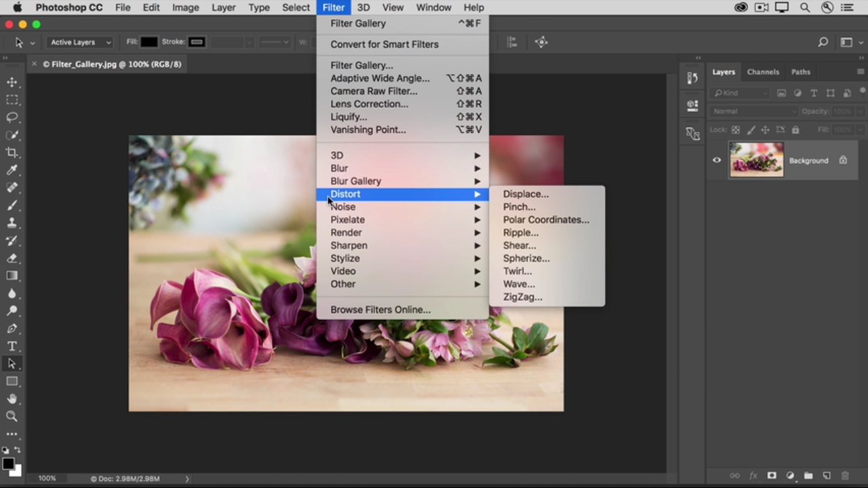Open the Normal blend mode dropdown
Screen dimensions: 868x488
[x=753, y=111]
